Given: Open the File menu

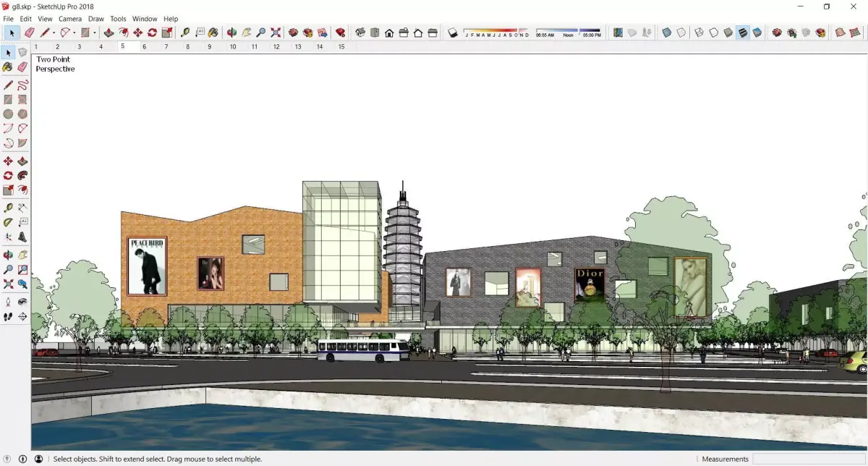Looking at the screenshot, I should pos(9,19).
